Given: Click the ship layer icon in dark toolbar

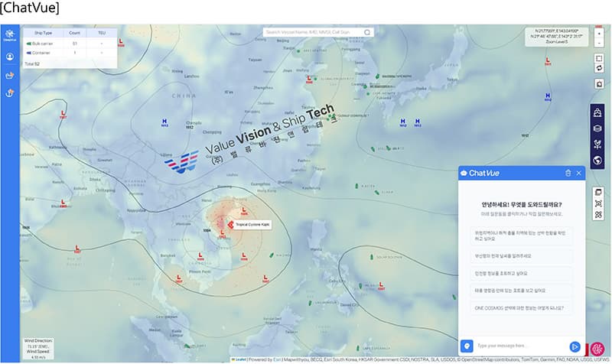Looking at the screenshot, I should point(598,112).
